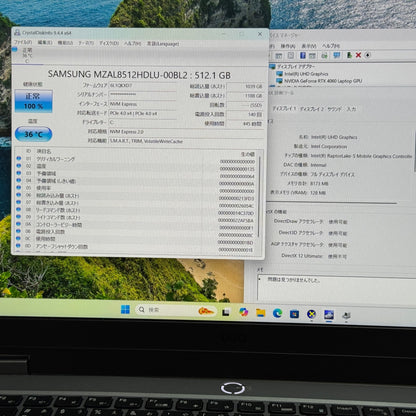Open the 表示(V) menu in Device Manager
The height and width of the screenshot is (416, 416).
[309, 46]
